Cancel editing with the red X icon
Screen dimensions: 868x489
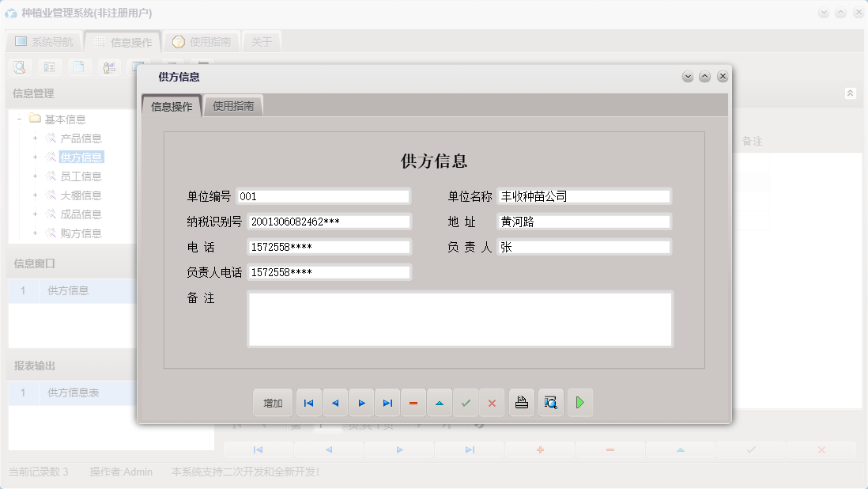pos(492,403)
